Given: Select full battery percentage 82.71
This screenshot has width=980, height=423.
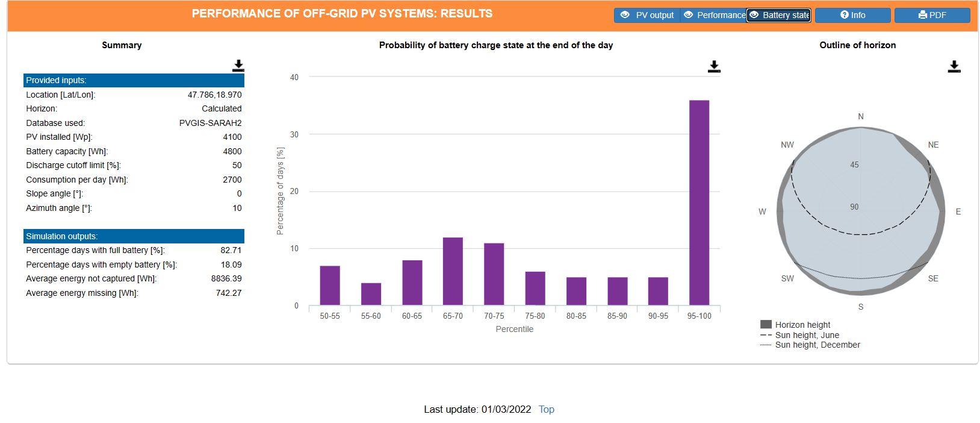Looking at the screenshot, I should 231,250.
